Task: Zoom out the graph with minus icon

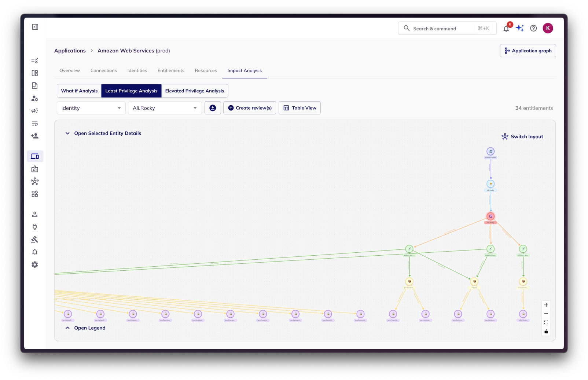Action: point(546,314)
